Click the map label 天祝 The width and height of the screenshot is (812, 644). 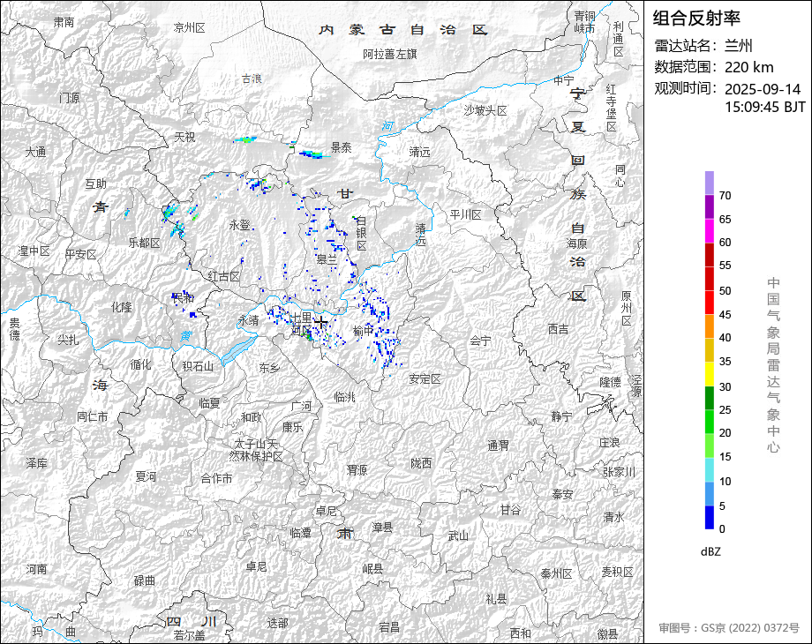[184, 138]
